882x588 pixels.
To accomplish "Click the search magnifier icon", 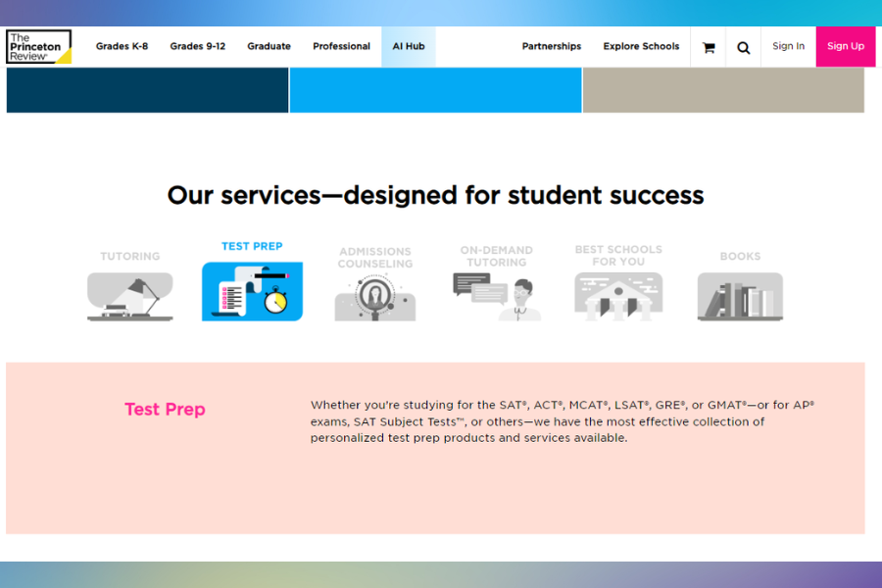I will (x=744, y=48).
